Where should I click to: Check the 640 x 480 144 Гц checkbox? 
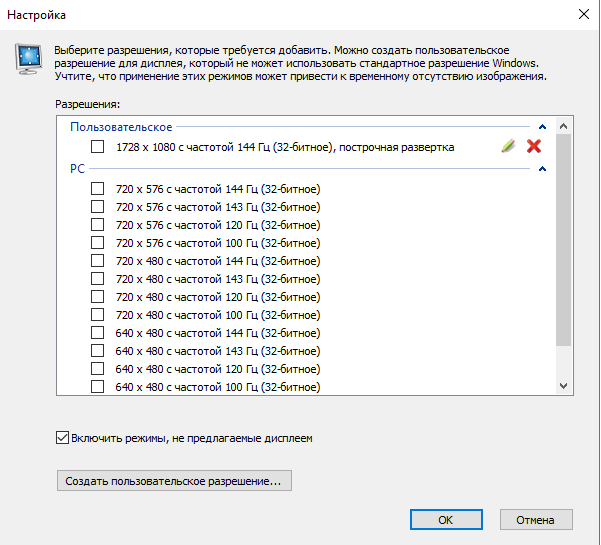point(97,333)
